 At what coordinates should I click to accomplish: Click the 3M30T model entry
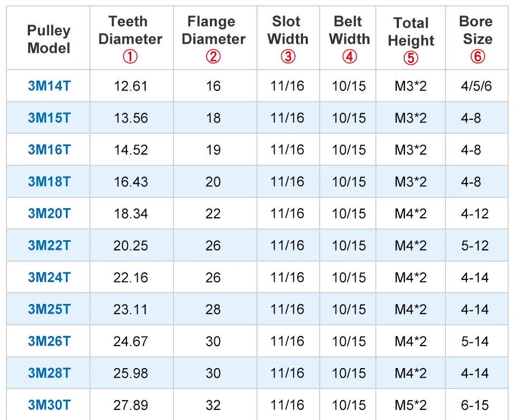click(49, 405)
